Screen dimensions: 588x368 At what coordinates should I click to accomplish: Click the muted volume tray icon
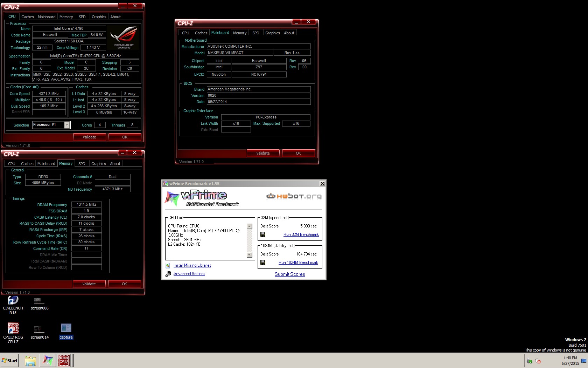coord(538,361)
